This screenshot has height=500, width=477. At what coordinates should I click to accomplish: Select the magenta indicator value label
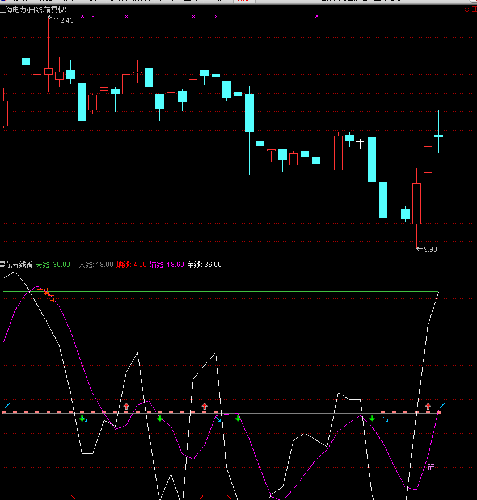tap(167, 265)
